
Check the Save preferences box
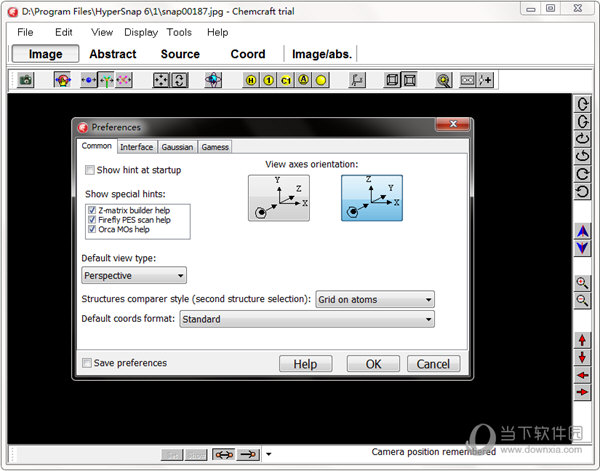87,363
